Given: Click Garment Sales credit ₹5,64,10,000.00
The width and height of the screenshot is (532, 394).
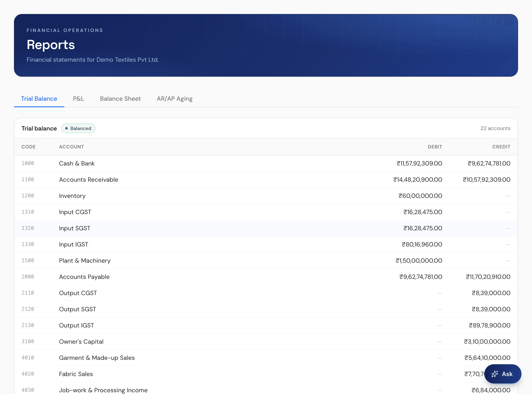Looking at the screenshot, I should (x=487, y=358).
